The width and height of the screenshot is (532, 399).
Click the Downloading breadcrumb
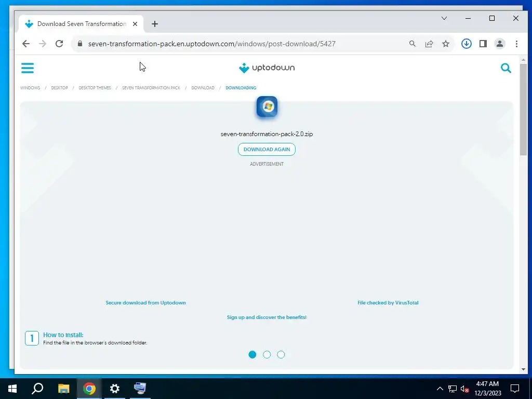point(241,88)
